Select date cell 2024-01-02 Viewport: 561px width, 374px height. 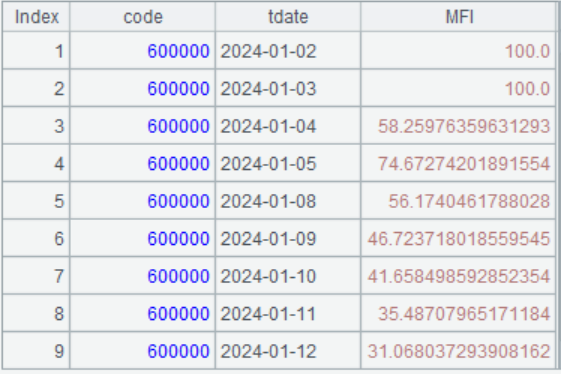point(288,51)
